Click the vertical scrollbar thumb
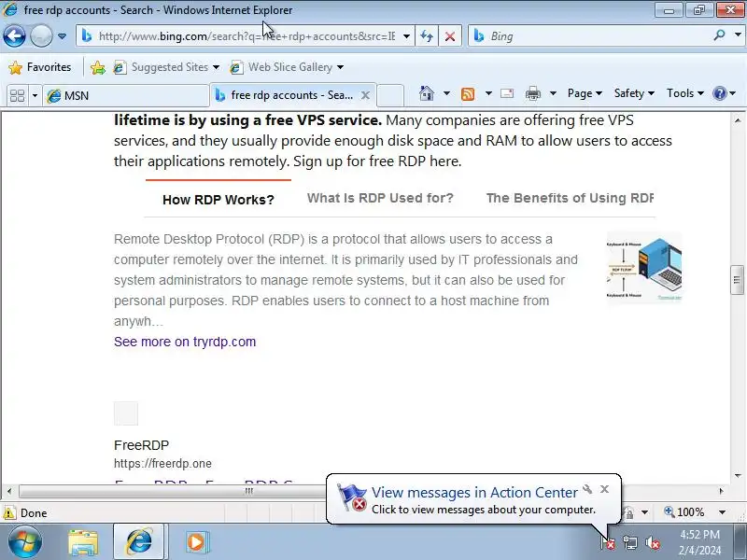 tap(737, 279)
